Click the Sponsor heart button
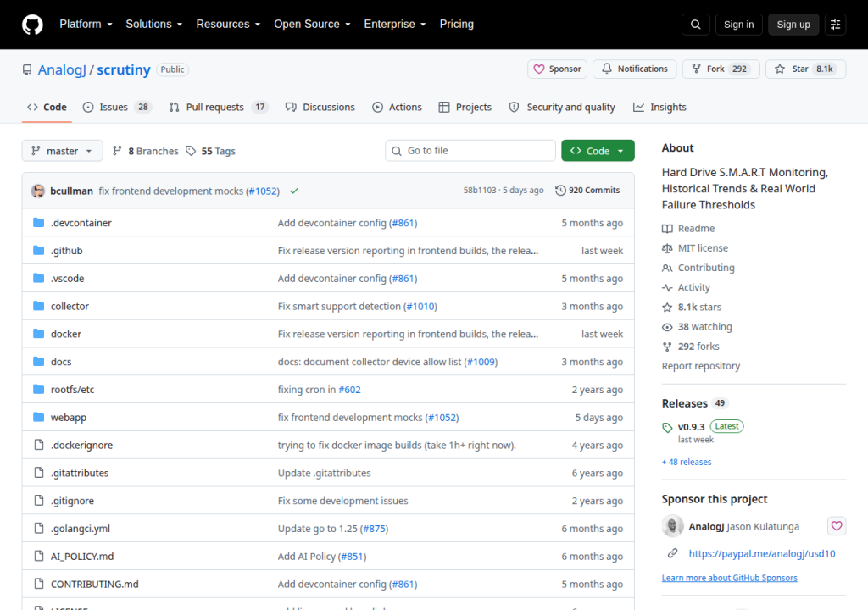Screen dimensions: 868x610 tap(557, 69)
